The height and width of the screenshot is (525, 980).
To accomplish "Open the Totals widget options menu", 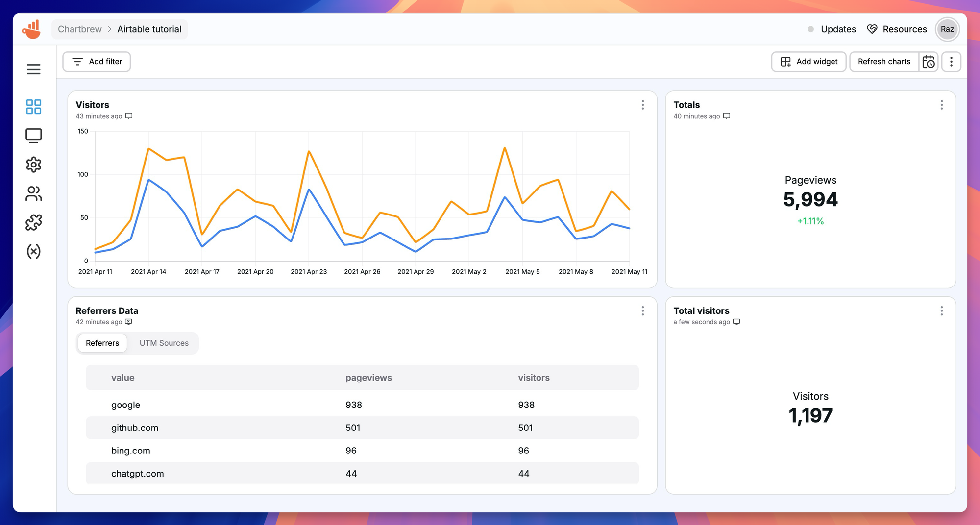I will click(x=941, y=105).
